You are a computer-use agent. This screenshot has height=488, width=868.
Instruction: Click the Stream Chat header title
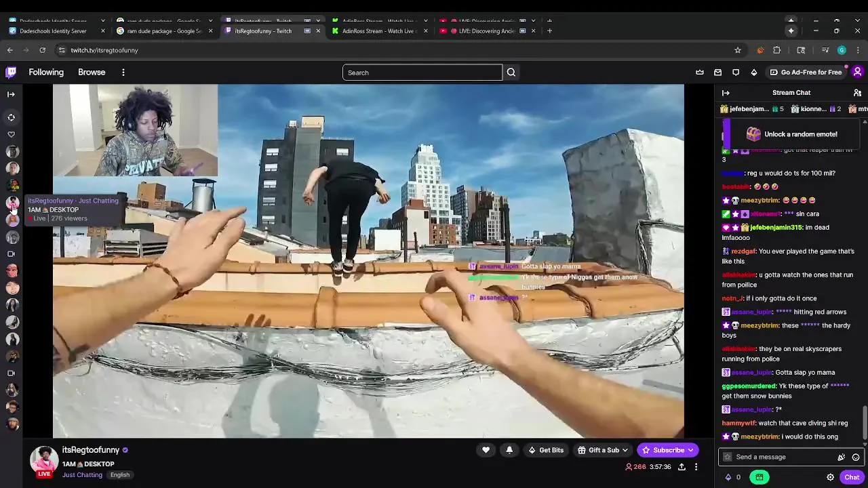click(x=791, y=93)
